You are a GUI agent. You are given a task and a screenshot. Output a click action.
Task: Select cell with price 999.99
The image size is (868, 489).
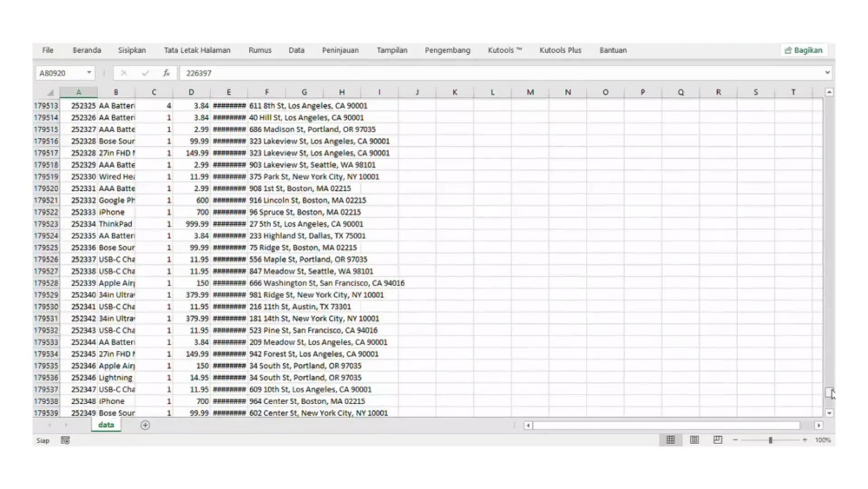192,224
